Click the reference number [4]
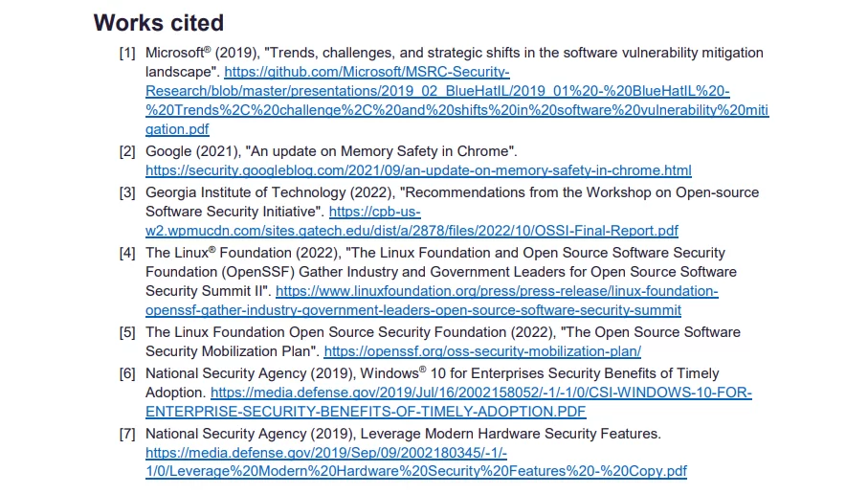 (127, 253)
